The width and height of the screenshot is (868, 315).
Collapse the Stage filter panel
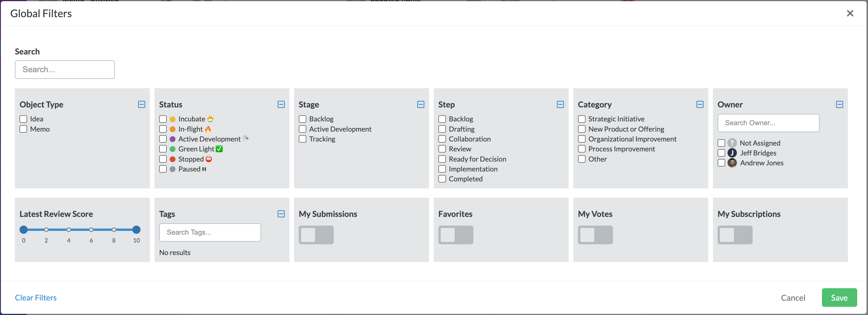[421, 104]
